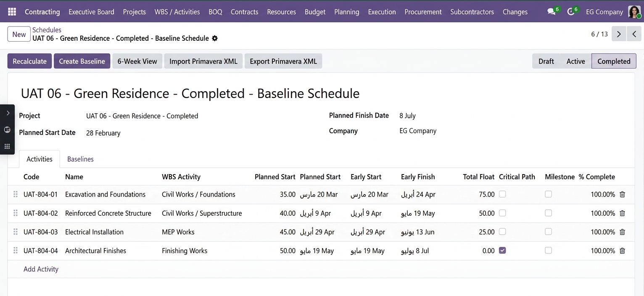Image resolution: width=644 pixels, height=296 pixels.
Task: Open the conversations chat bubble icon
Action: click(551, 12)
